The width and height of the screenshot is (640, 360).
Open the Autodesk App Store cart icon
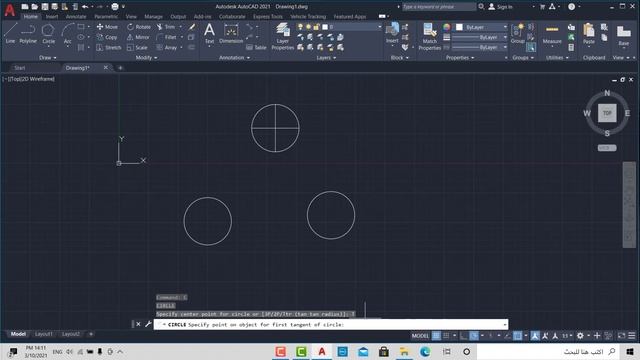(x=542, y=7)
